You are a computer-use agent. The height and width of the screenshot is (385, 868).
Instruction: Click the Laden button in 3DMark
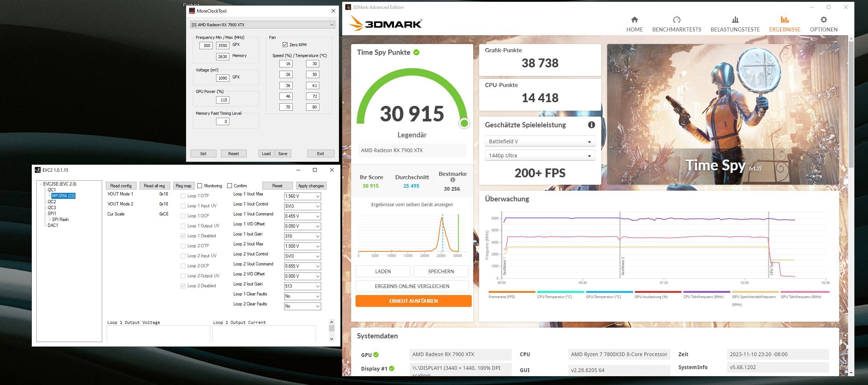click(x=383, y=271)
